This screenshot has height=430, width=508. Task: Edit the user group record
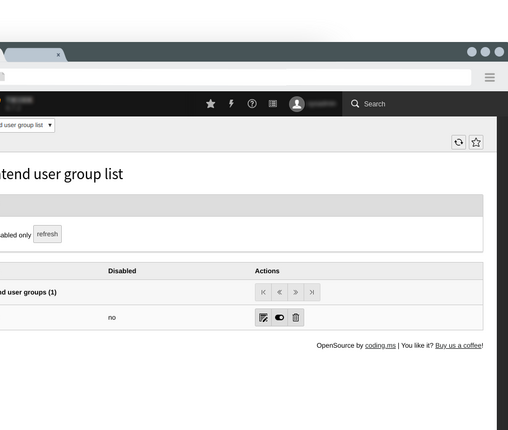tap(263, 317)
